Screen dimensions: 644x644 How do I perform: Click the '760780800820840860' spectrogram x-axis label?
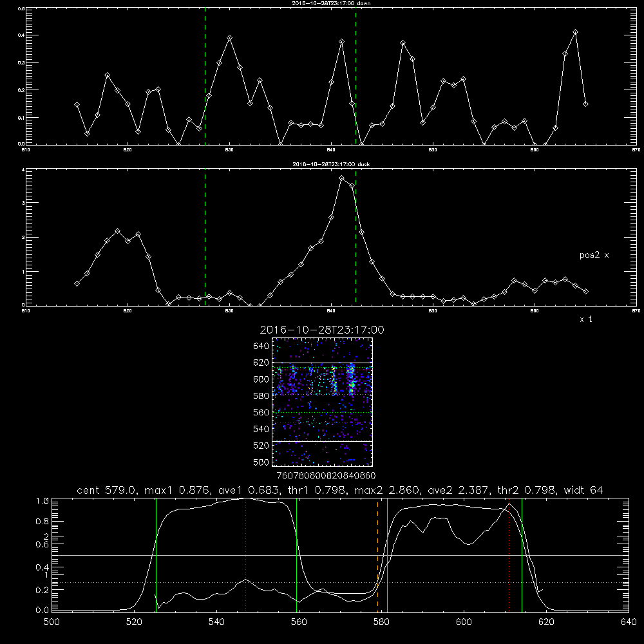click(326, 476)
